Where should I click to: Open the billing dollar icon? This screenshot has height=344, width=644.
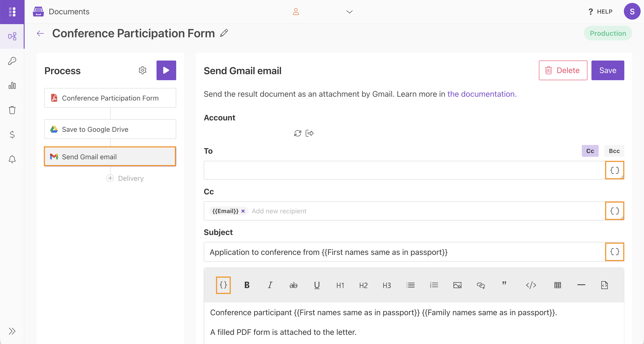tap(12, 135)
